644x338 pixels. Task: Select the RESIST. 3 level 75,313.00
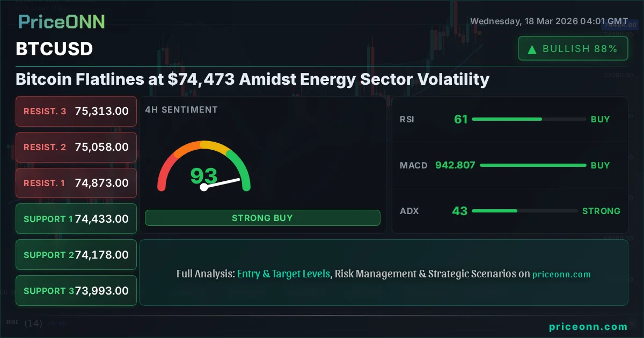click(76, 111)
